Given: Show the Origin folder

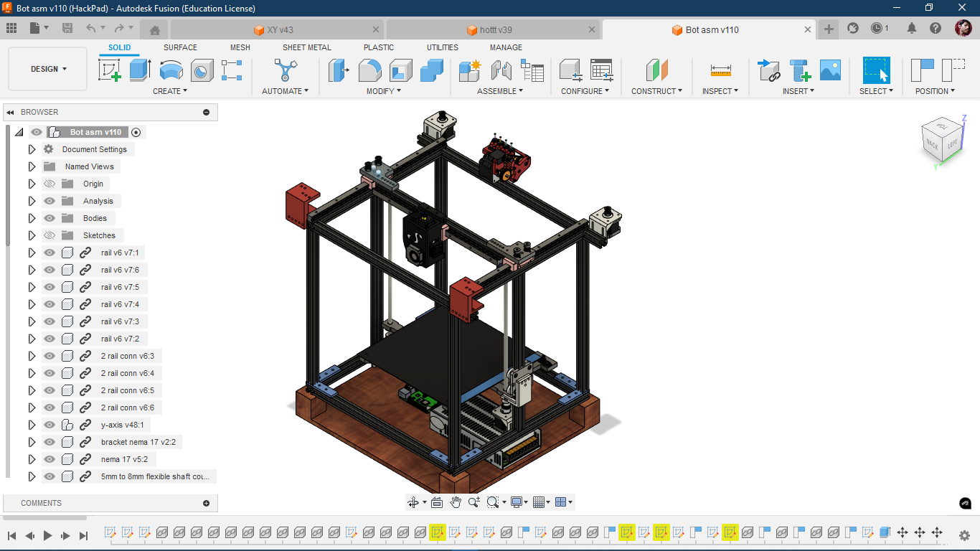Looking at the screenshot, I should (x=50, y=184).
